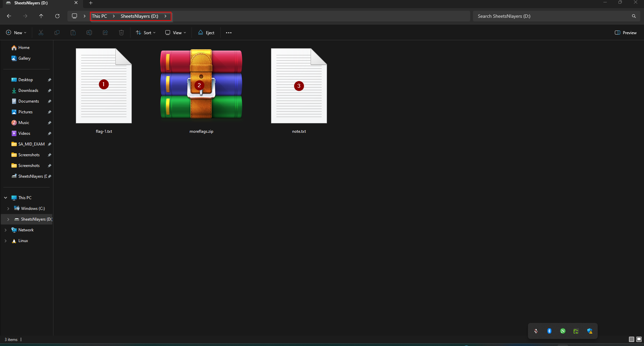Open the View dropdown
Image resolution: width=644 pixels, height=346 pixels.
[175, 33]
